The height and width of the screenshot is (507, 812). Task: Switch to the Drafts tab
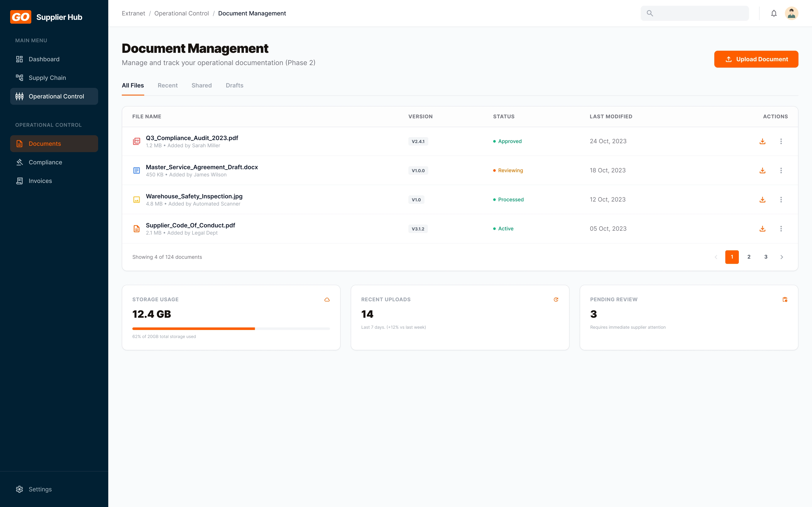tap(234, 86)
